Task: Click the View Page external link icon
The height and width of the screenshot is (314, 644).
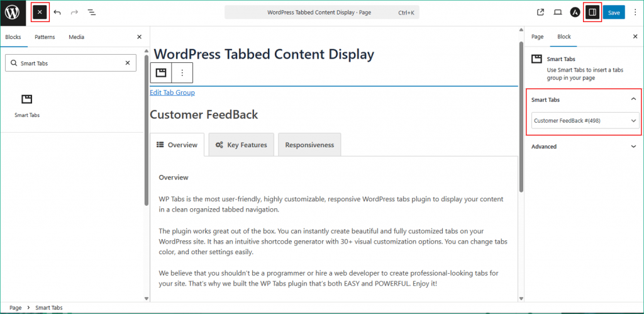Action: click(540, 13)
